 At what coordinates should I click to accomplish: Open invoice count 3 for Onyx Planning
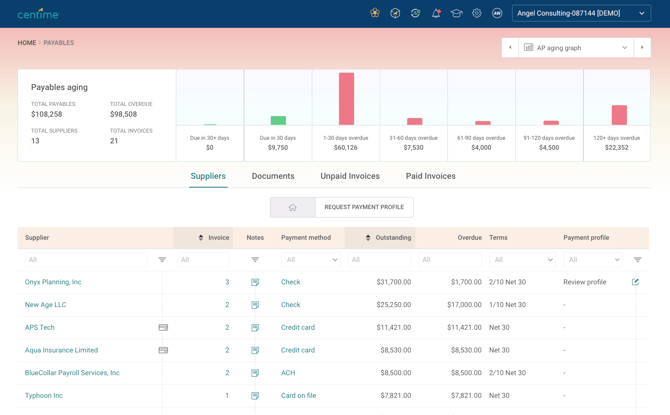227,282
